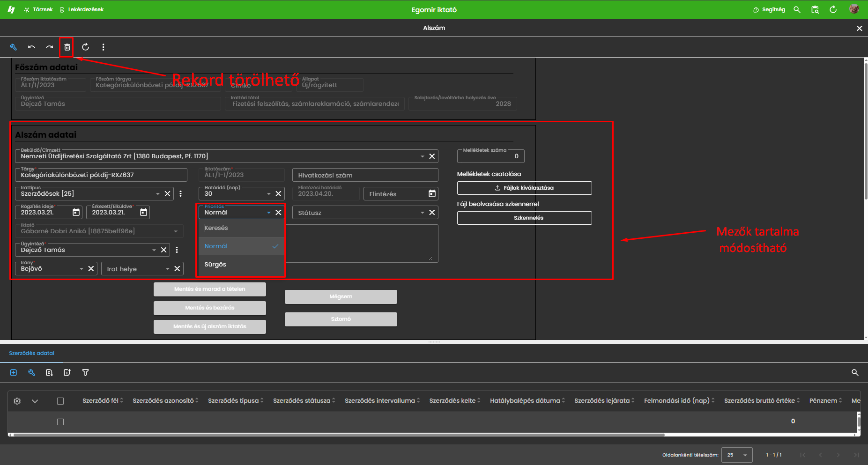Select Sürgős priority option
This screenshot has width=868, height=465.
(x=215, y=265)
